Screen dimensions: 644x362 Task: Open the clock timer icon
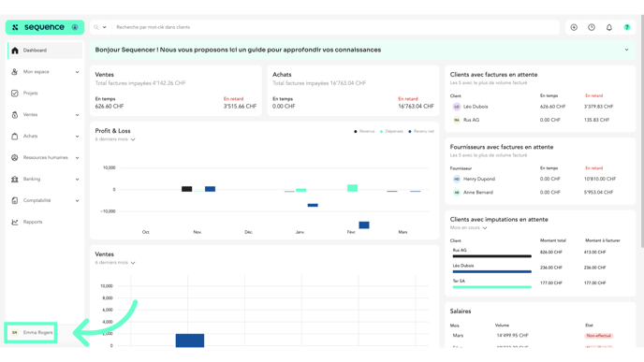(592, 27)
